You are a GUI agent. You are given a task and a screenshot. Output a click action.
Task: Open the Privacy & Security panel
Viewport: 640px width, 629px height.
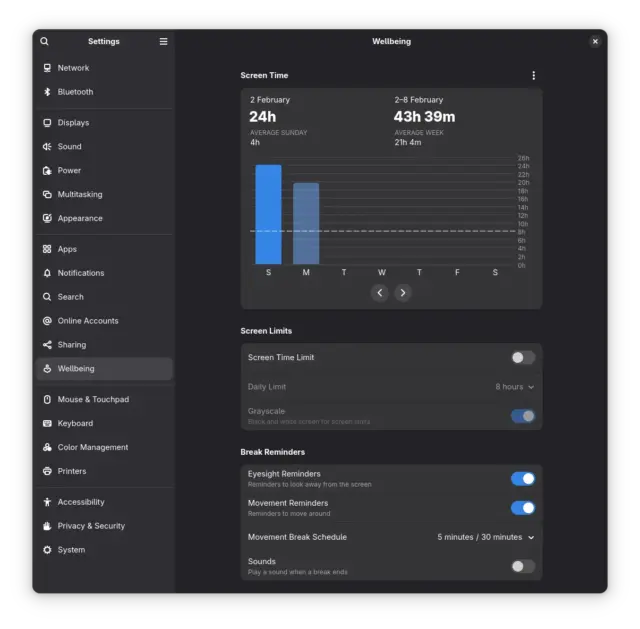pyautogui.click(x=104, y=526)
